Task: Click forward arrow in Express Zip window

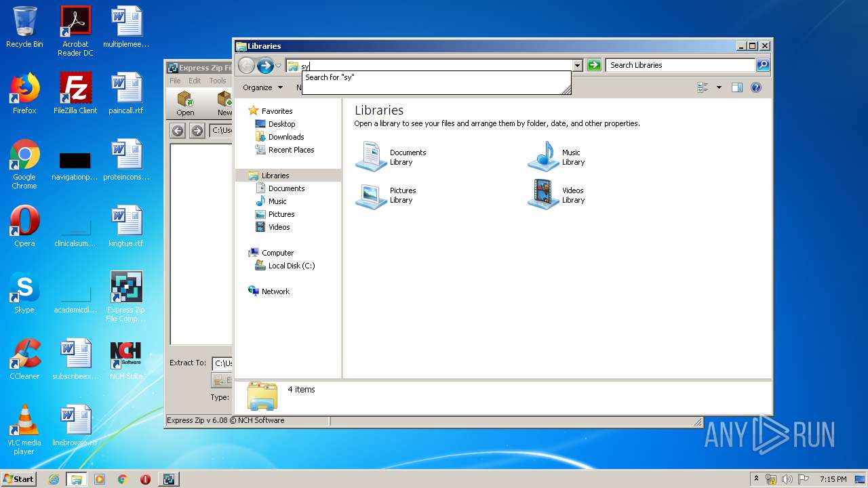Action: [197, 130]
